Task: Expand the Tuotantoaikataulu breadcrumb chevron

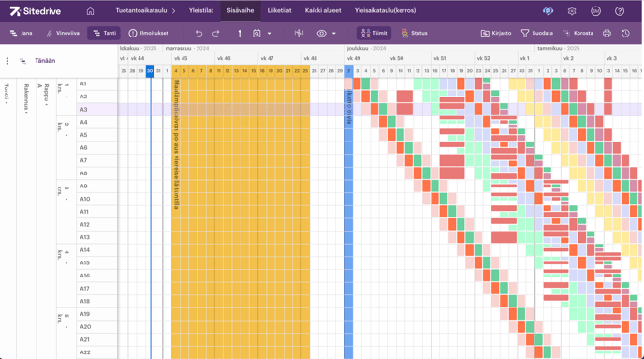Action: pyautogui.click(x=174, y=11)
